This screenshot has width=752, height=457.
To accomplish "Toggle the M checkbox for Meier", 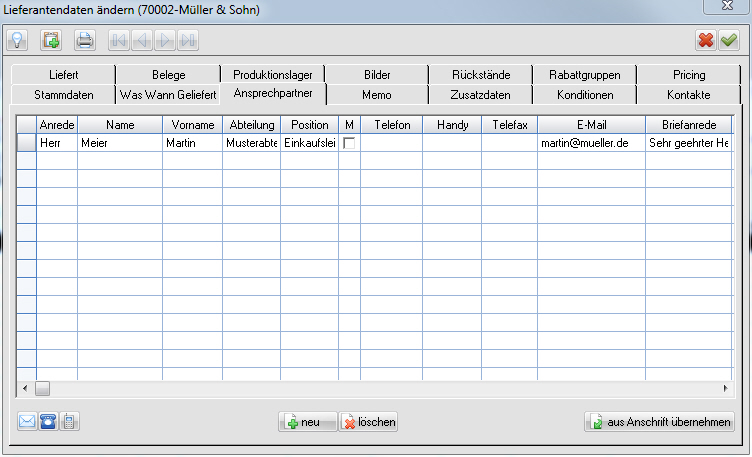I will 349,143.
